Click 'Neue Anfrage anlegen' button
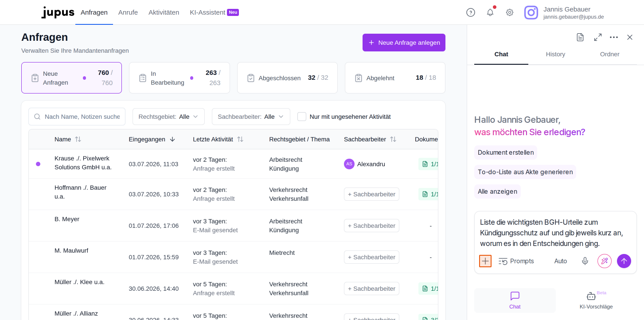Screen dimensions: 644x320 click(404, 43)
